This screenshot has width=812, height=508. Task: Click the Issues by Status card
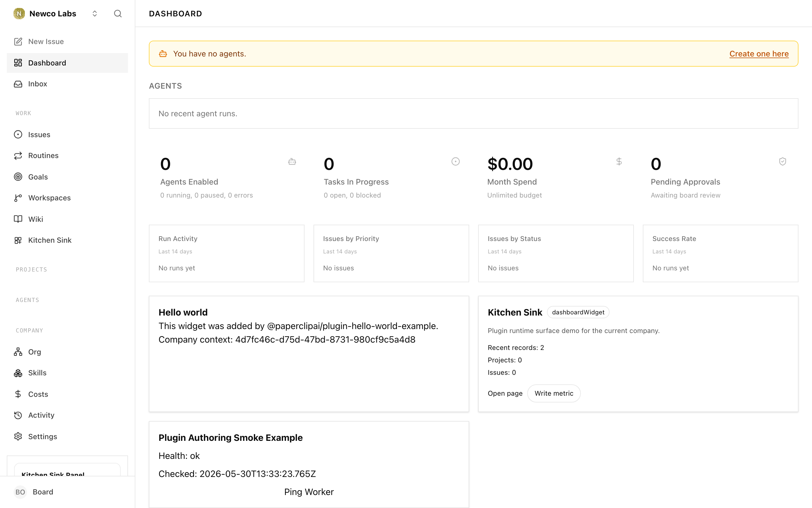[x=556, y=253]
